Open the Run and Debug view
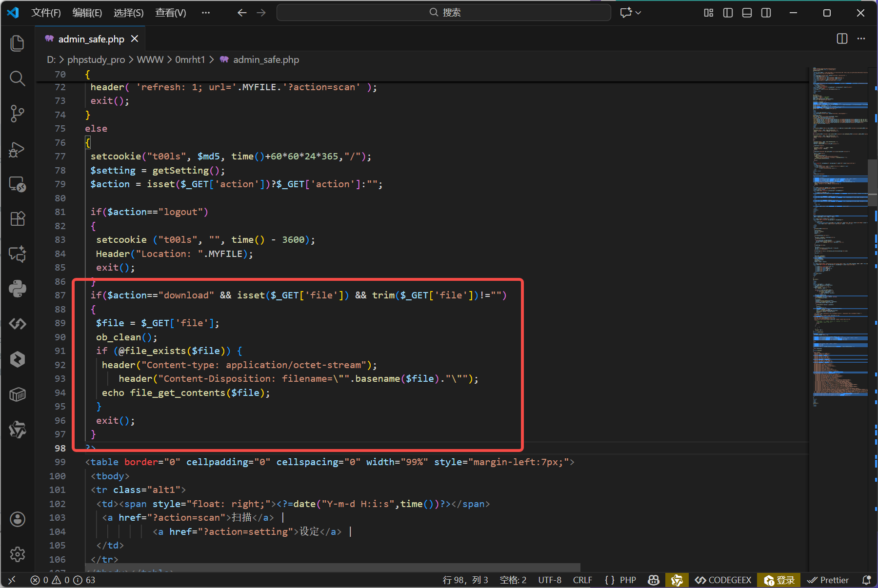This screenshot has width=878, height=588. pyautogui.click(x=18, y=149)
